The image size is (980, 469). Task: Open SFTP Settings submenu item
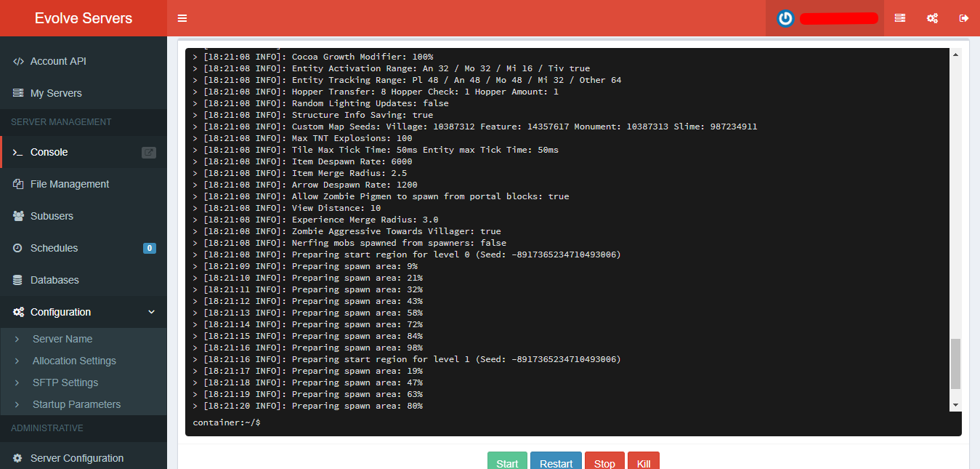pyautogui.click(x=65, y=382)
